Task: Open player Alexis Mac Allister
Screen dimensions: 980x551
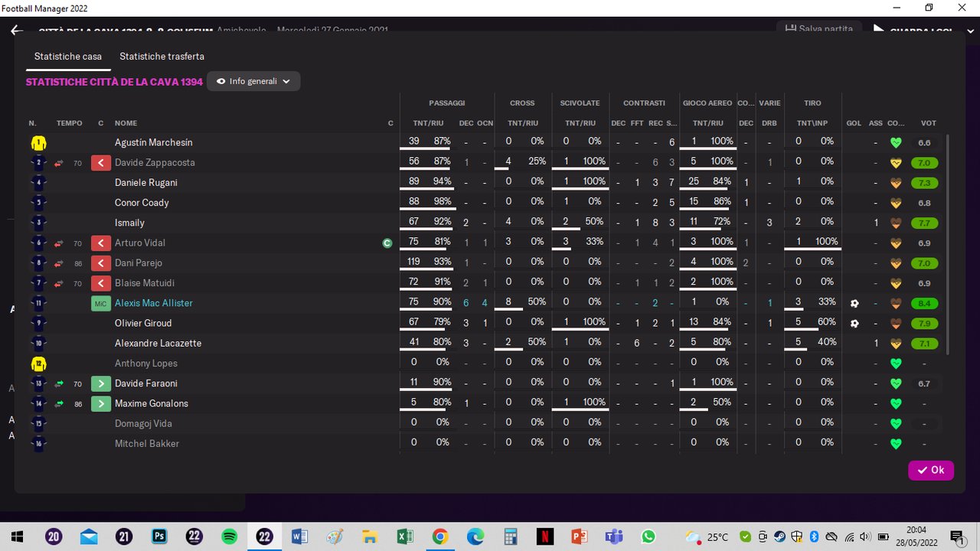Action: tap(154, 303)
